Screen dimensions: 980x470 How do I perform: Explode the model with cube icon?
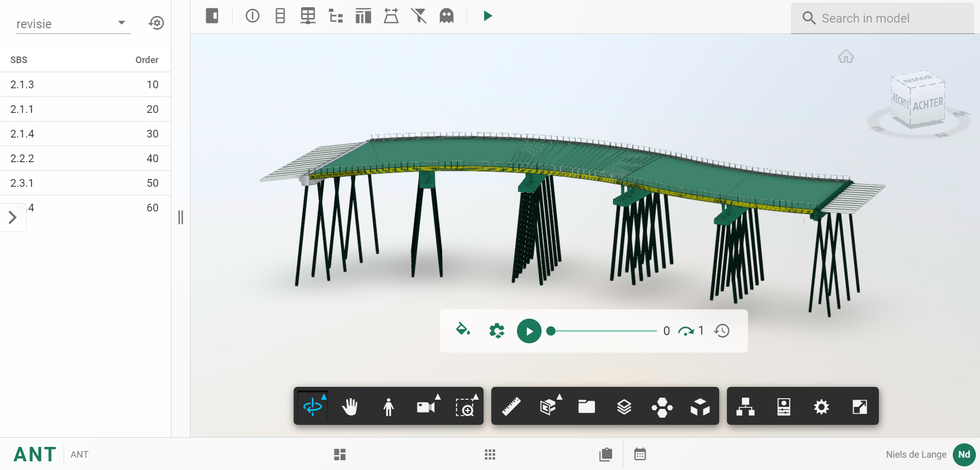pos(700,407)
